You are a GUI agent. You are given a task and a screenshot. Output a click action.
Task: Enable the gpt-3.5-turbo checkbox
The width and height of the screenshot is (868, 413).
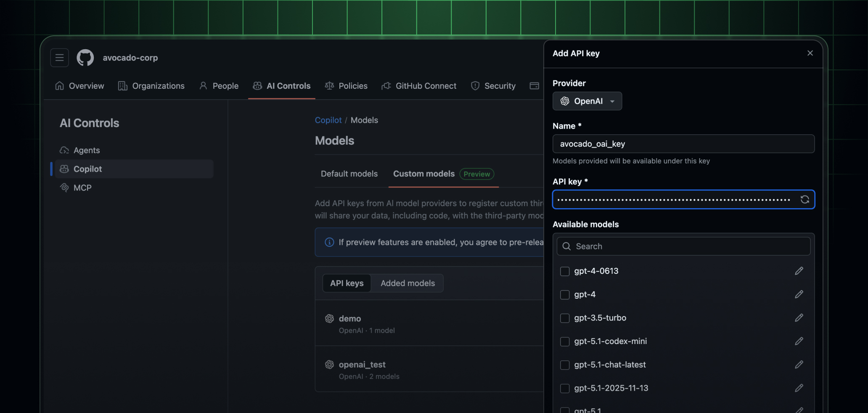click(564, 318)
